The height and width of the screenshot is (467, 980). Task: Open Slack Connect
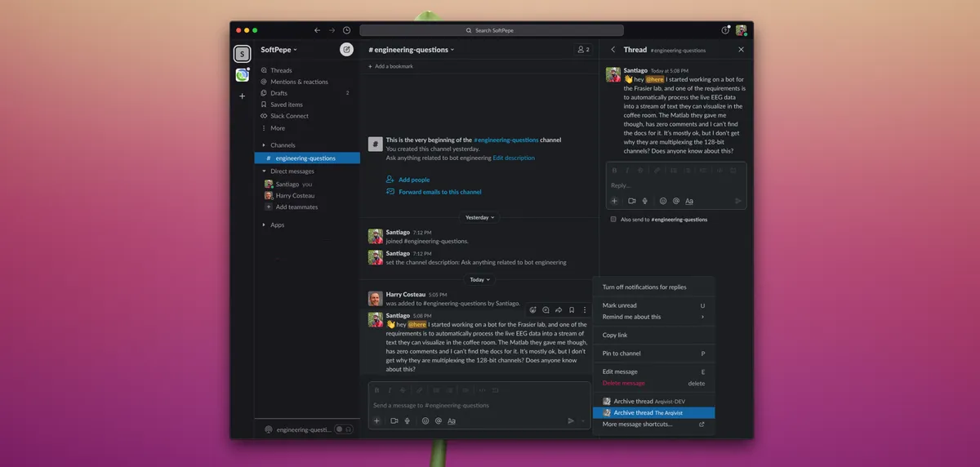click(284, 116)
